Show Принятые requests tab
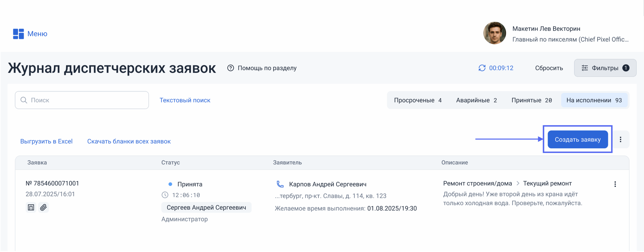Viewport: 644px width, 252px height. coord(531,100)
